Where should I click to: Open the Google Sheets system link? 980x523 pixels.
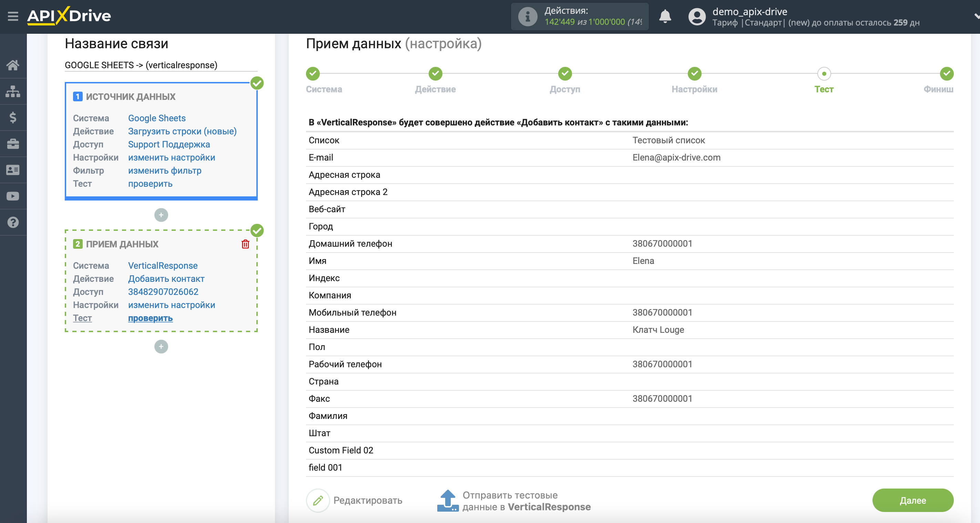pos(157,118)
